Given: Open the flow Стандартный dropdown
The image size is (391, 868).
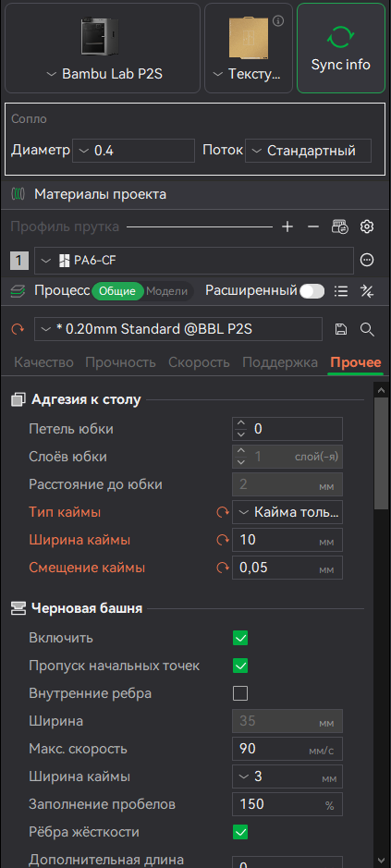Looking at the screenshot, I should (308, 151).
